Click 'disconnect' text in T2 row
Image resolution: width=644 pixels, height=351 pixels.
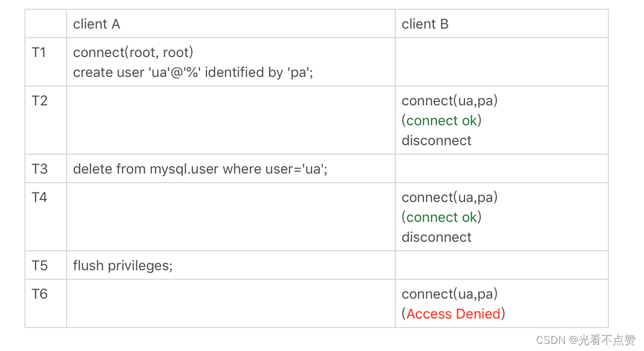[x=437, y=140]
